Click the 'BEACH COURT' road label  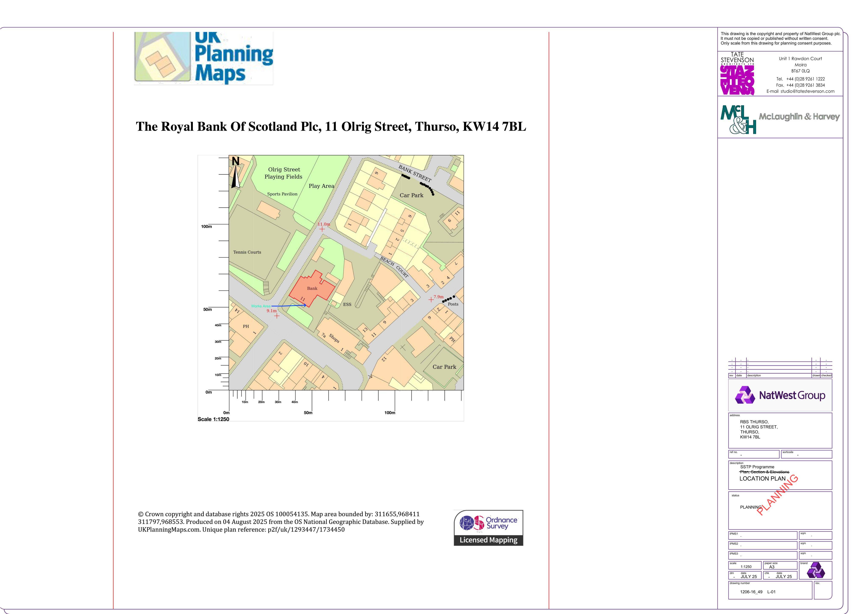tap(394, 267)
